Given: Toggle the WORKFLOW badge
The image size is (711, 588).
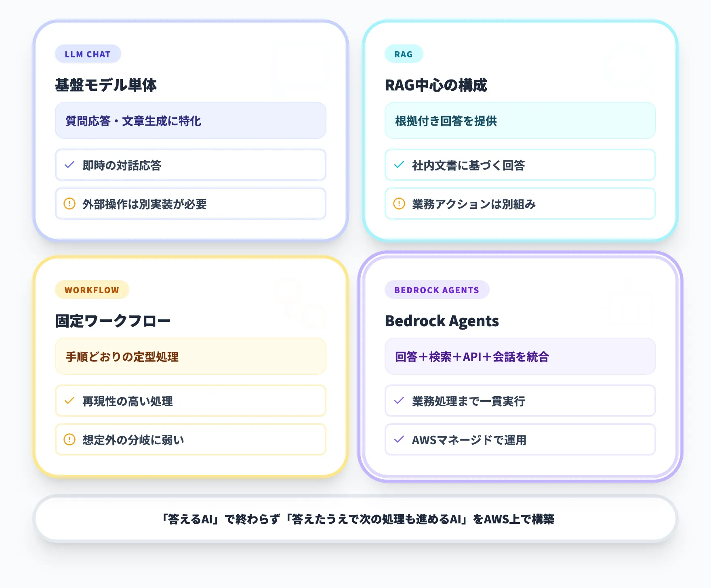Looking at the screenshot, I should 92,290.
